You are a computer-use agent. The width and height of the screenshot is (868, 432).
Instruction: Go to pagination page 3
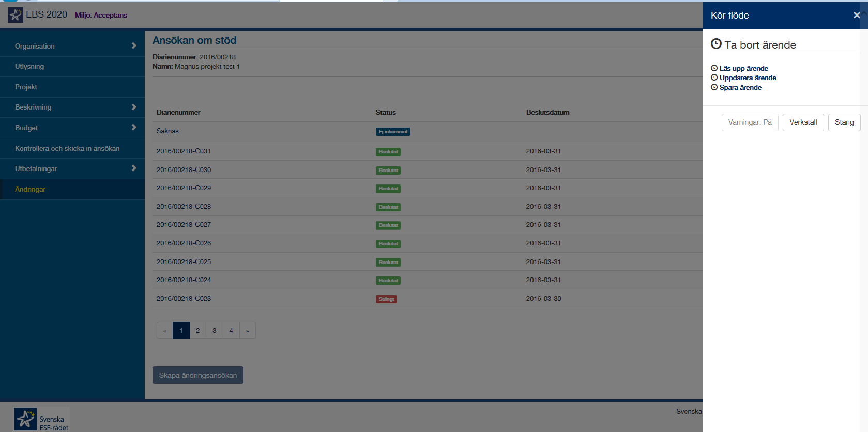click(x=215, y=331)
